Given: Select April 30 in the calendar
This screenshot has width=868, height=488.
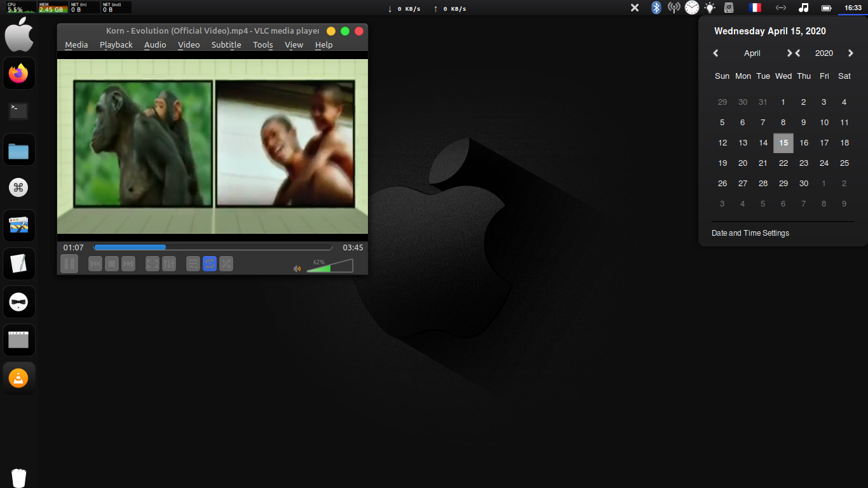Looking at the screenshot, I should pyautogui.click(x=804, y=184).
